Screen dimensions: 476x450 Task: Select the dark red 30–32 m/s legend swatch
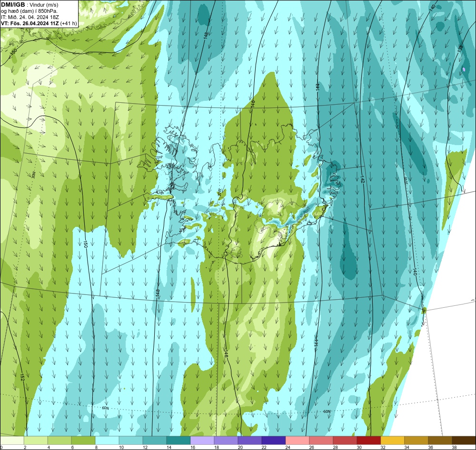point(368,440)
